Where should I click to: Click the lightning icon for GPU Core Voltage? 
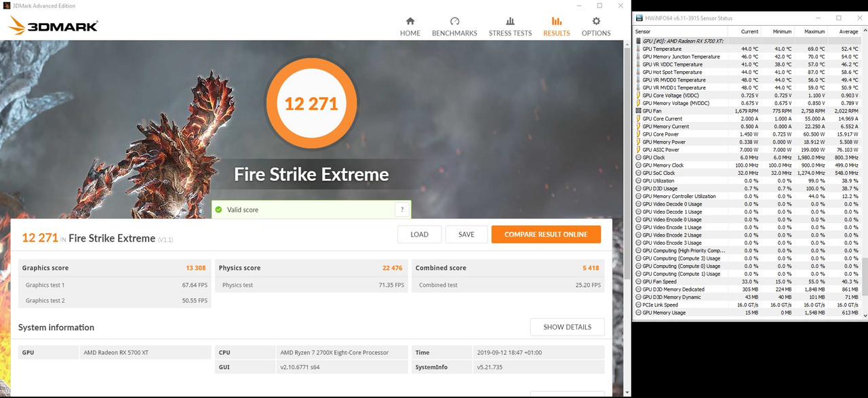point(638,96)
